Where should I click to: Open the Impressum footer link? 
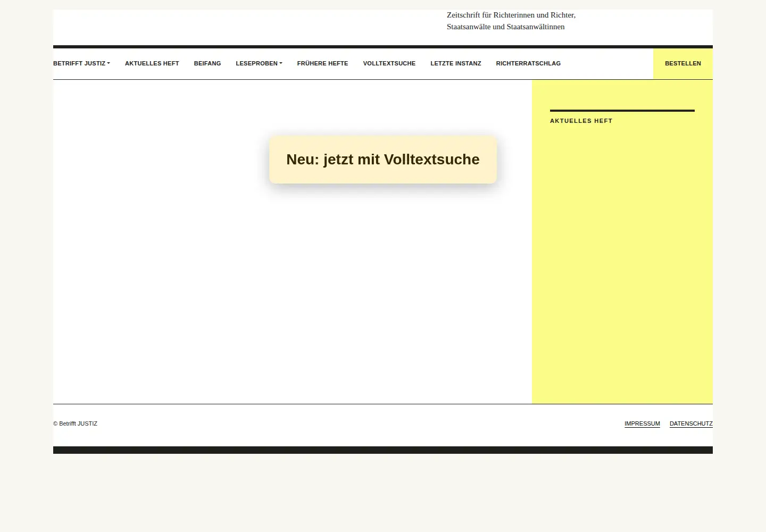(x=642, y=424)
